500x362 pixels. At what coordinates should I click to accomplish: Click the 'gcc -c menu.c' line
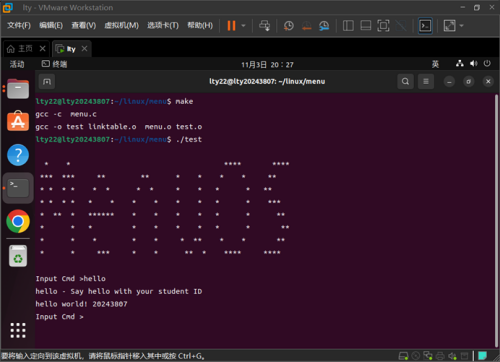point(66,114)
